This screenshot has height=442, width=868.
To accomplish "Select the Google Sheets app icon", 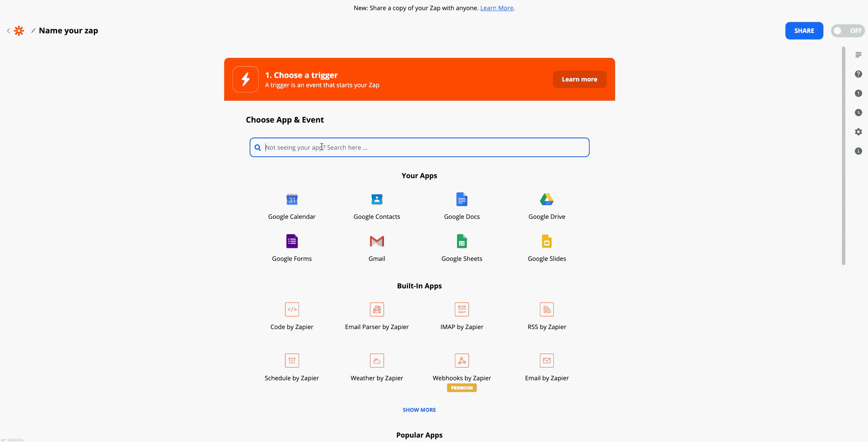I will pos(462,241).
